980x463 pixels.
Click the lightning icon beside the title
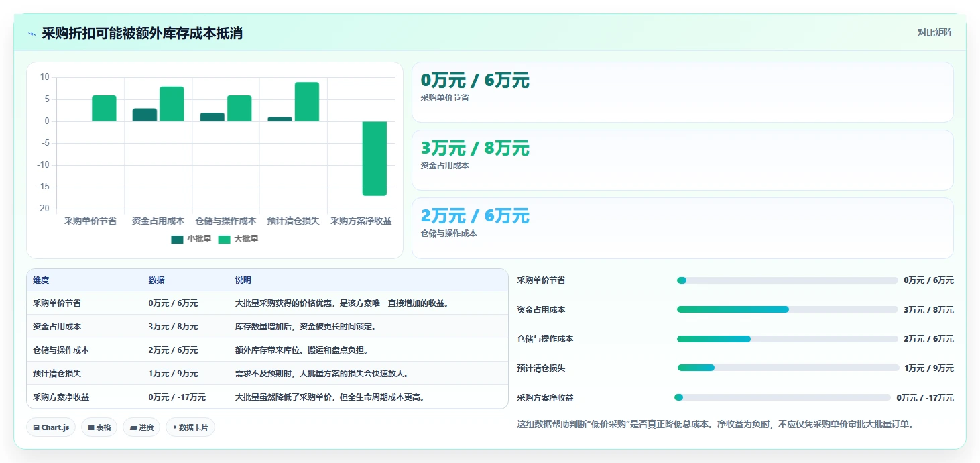[x=32, y=34]
